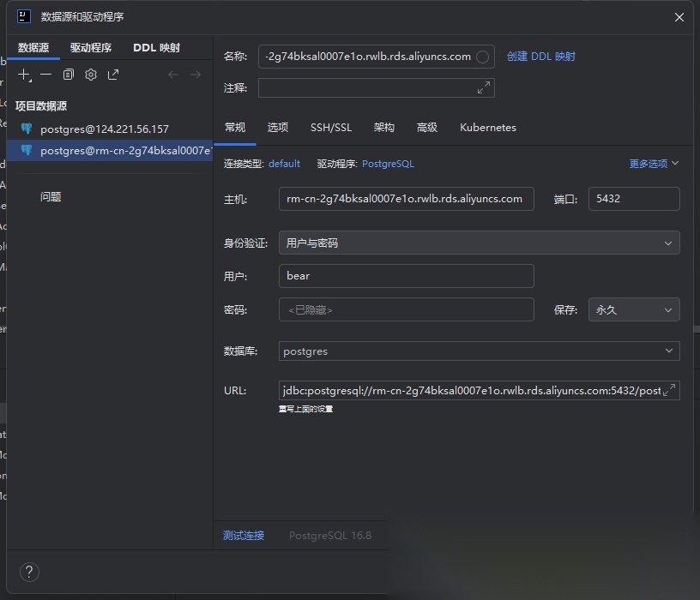This screenshot has height=600, width=700.
Task: Open the 数据库 dropdown showing postgres
Action: 479,351
